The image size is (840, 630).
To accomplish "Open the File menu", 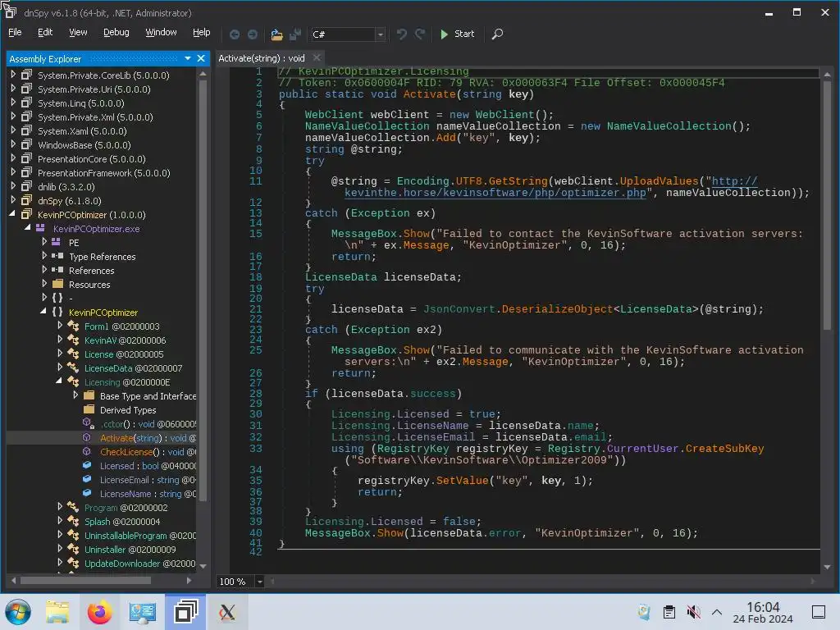I will (15, 32).
